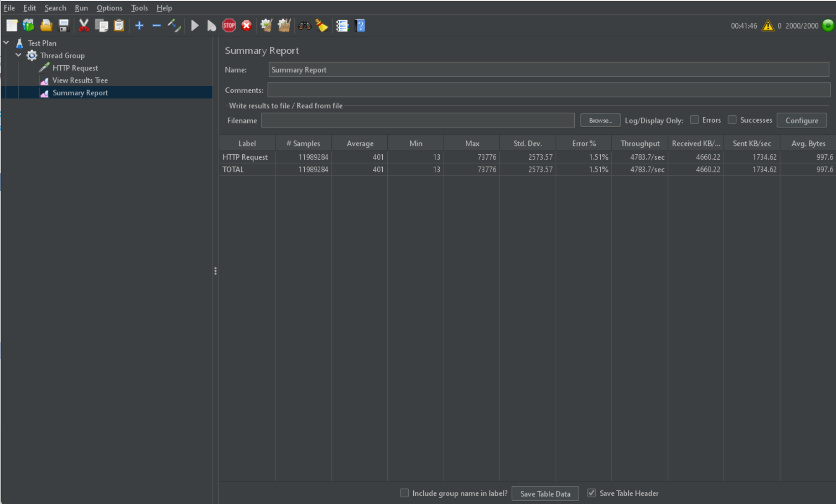
Task: Click the Save floppy disk icon
Action: [64, 26]
